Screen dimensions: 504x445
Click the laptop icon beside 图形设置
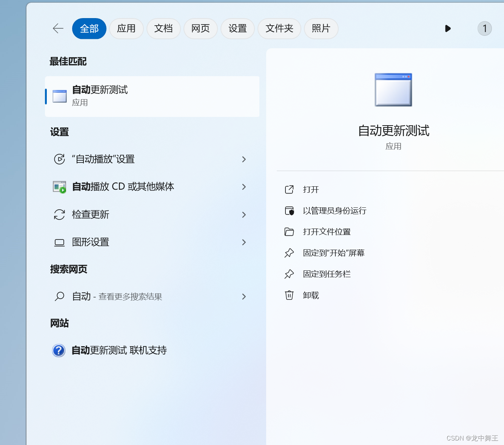tap(59, 242)
